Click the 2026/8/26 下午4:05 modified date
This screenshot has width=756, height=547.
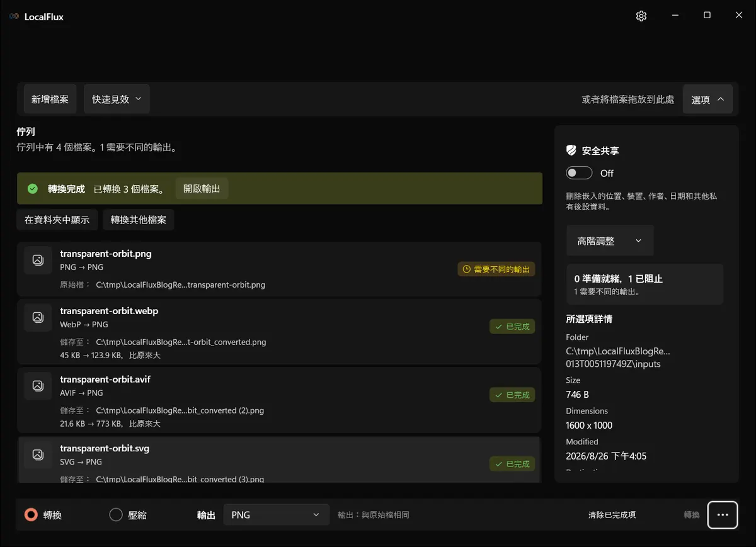606,456
